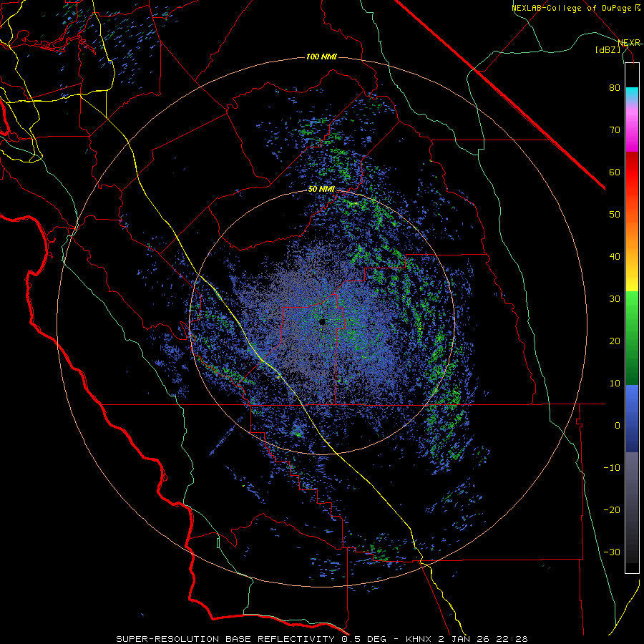Click the 50 NMI range ring label
This screenshot has height=644, width=644.
[321, 190]
